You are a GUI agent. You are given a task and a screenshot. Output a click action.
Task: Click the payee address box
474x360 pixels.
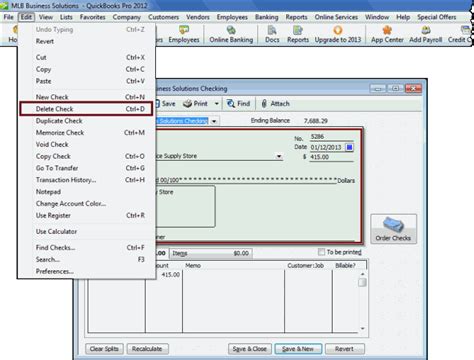click(185, 206)
